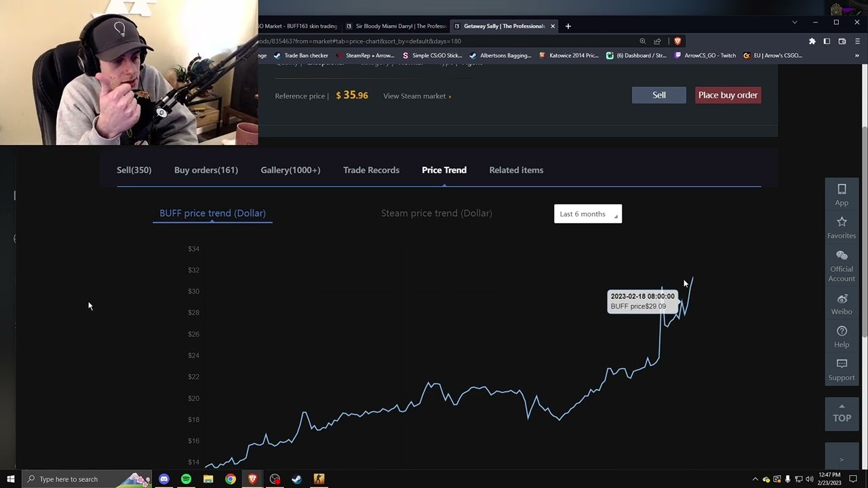Switch to Buy orders(161) tab
The width and height of the screenshot is (868, 488).
[x=206, y=170]
